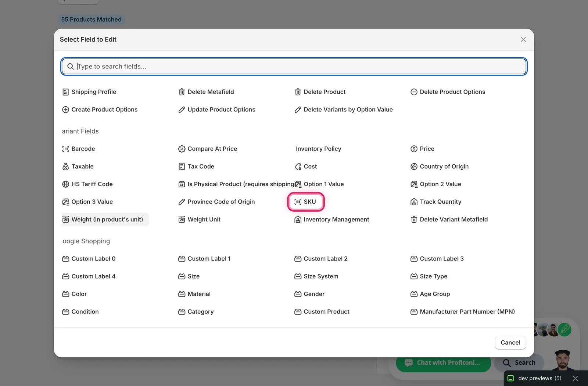
Task: Close the dev previews bar
Action: (x=576, y=378)
